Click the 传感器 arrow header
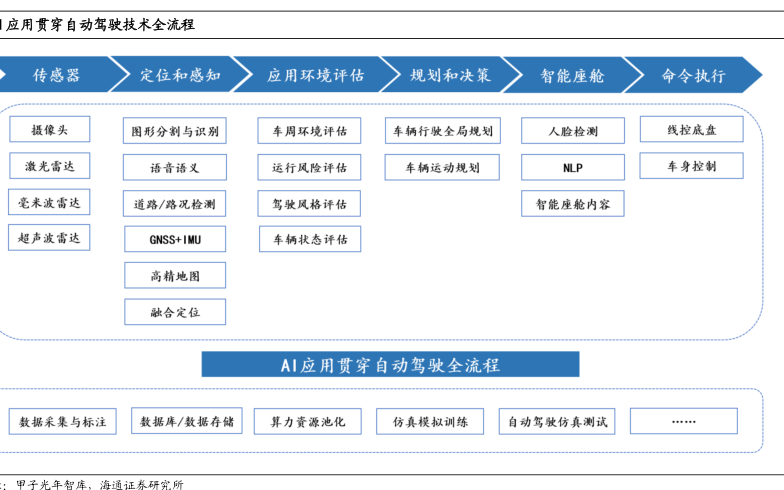The image size is (784, 490). (x=55, y=75)
